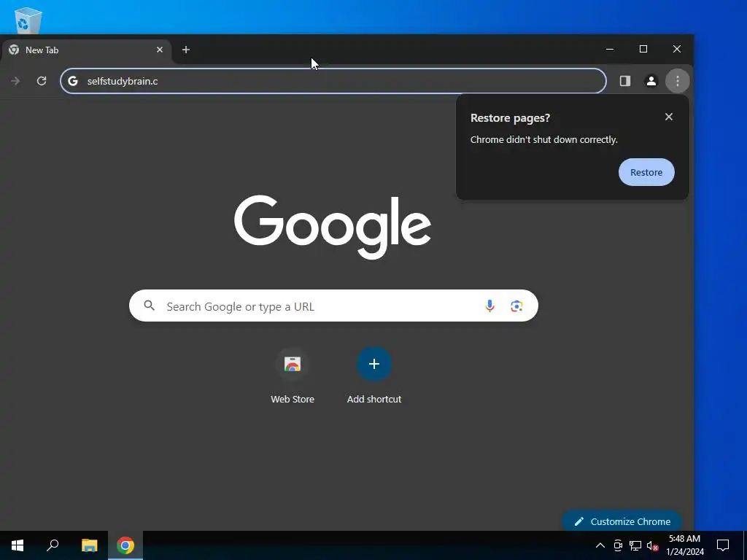
Task: Open Chrome's three-dot menu
Action: coord(678,81)
